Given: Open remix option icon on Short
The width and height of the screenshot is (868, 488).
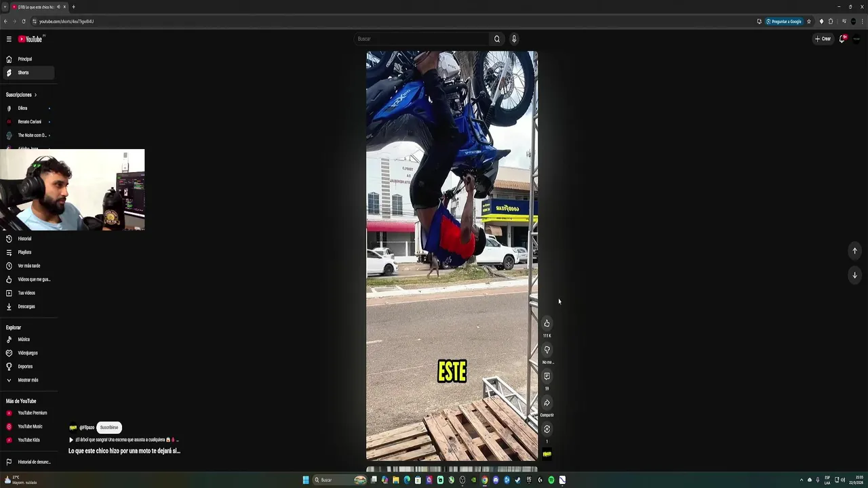Looking at the screenshot, I should pos(547,429).
